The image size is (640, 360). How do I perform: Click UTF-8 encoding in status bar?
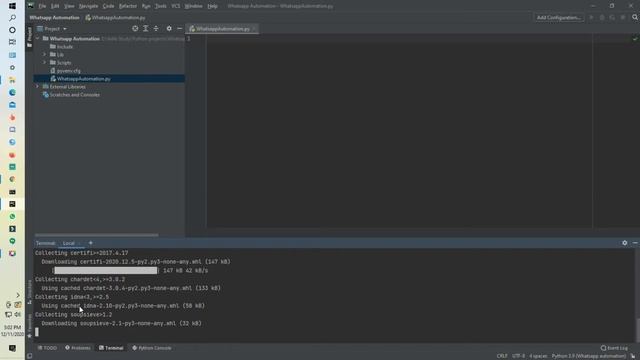coord(518,356)
